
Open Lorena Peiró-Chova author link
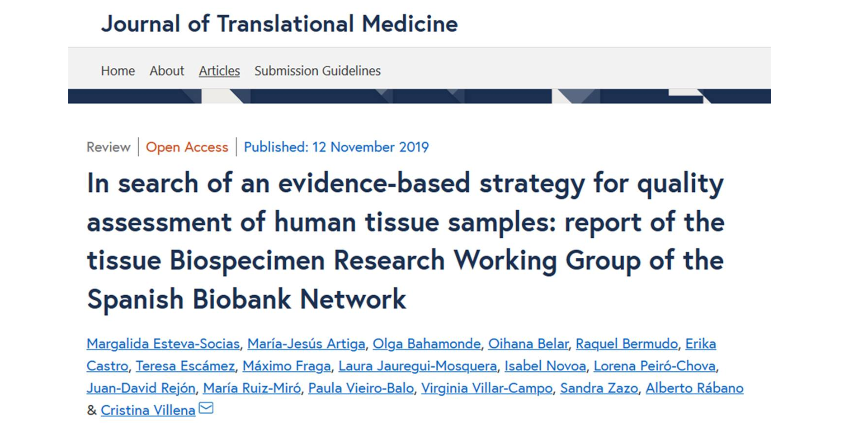(654, 366)
